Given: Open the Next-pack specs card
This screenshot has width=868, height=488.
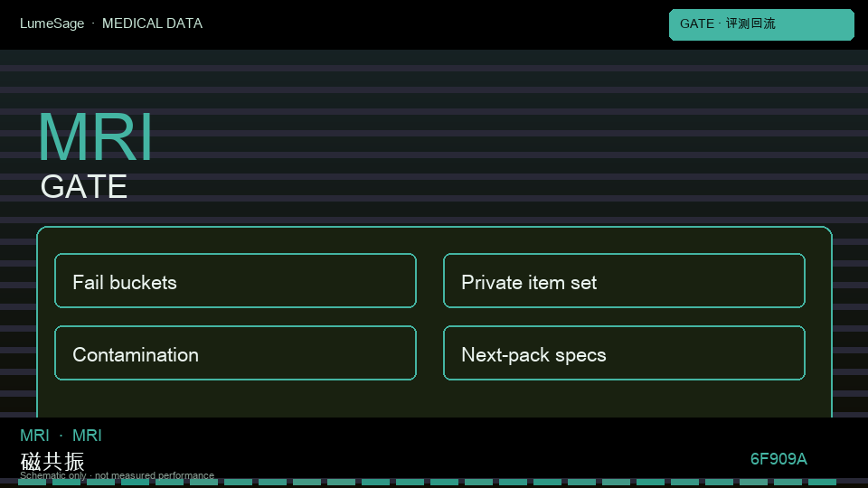Looking at the screenshot, I should point(624,353).
